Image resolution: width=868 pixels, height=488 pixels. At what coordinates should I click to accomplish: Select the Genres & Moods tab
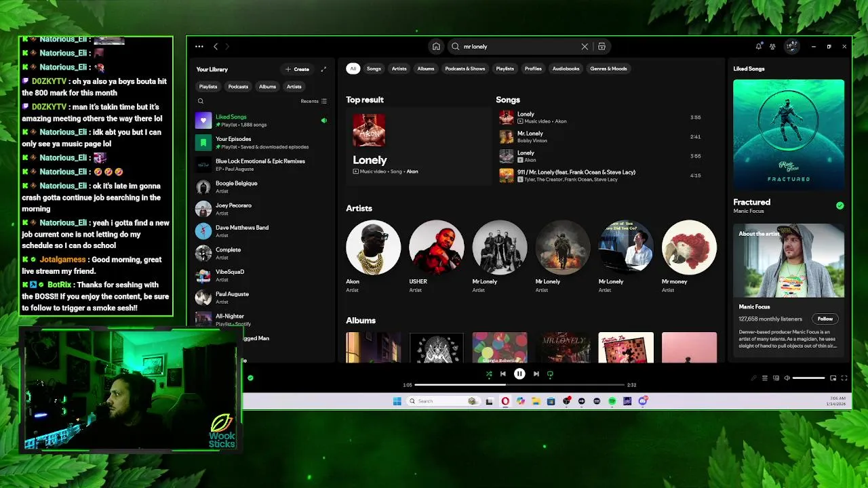click(x=608, y=68)
